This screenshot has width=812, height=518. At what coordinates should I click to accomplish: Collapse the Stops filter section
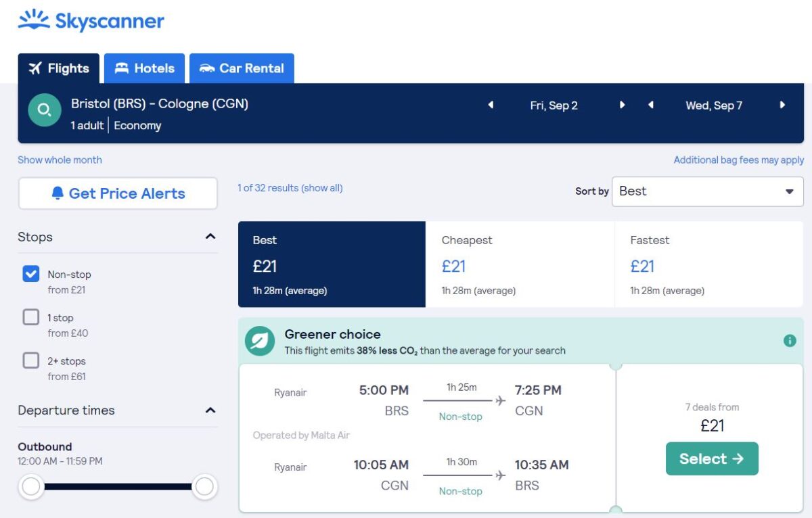[x=210, y=237]
